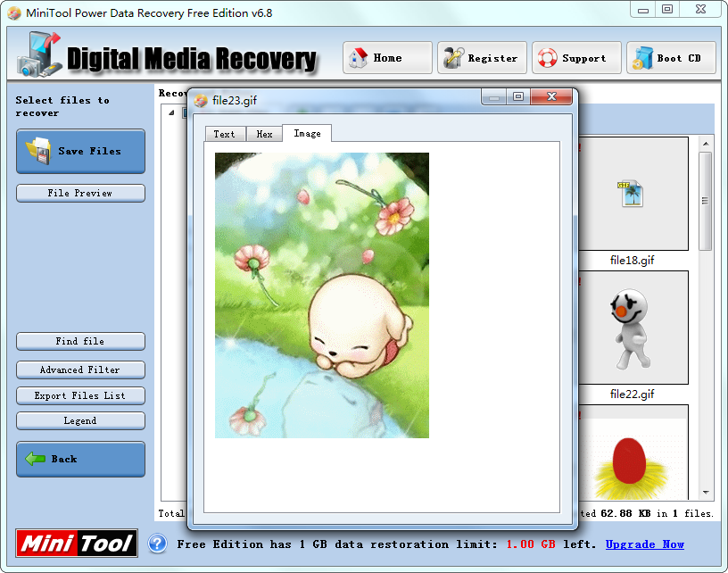The height and width of the screenshot is (573, 728).
Task: Click Save Files
Action: point(81,152)
